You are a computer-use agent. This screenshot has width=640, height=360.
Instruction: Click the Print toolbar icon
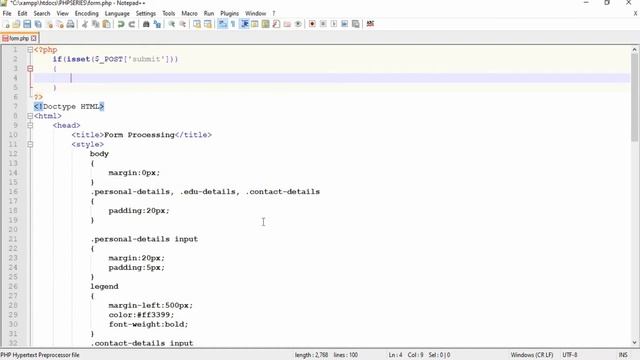(x=70, y=24)
